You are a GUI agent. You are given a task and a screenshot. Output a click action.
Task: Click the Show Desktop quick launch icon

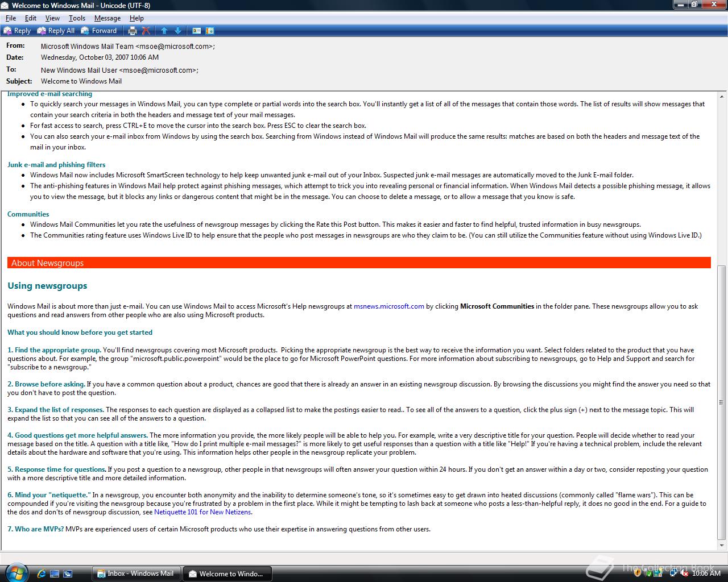(55, 573)
